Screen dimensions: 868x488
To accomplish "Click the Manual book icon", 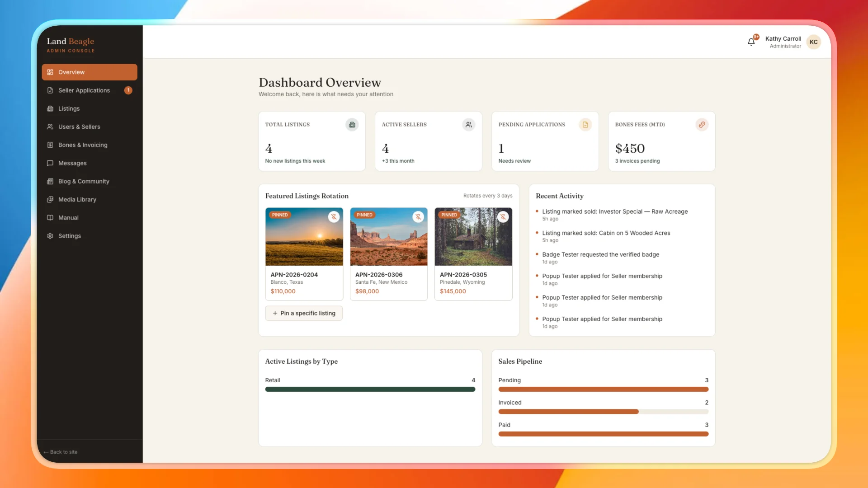I will coord(50,218).
